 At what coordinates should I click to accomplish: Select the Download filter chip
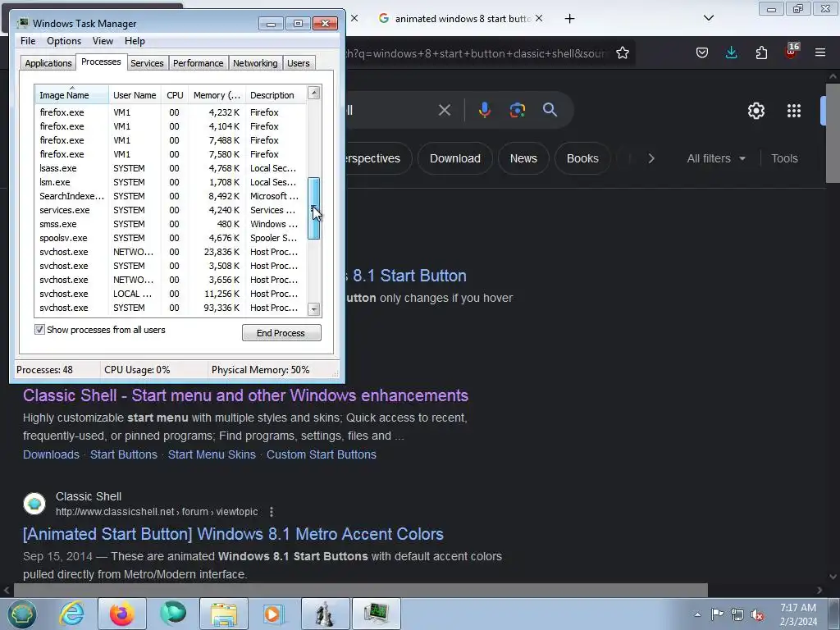click(x=454, y=158)
